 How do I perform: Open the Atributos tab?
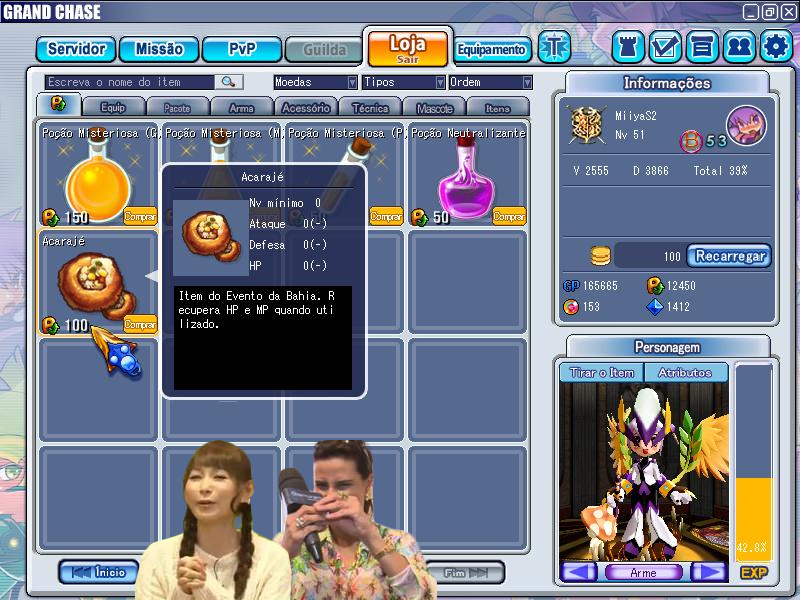[x=686, y=372]
